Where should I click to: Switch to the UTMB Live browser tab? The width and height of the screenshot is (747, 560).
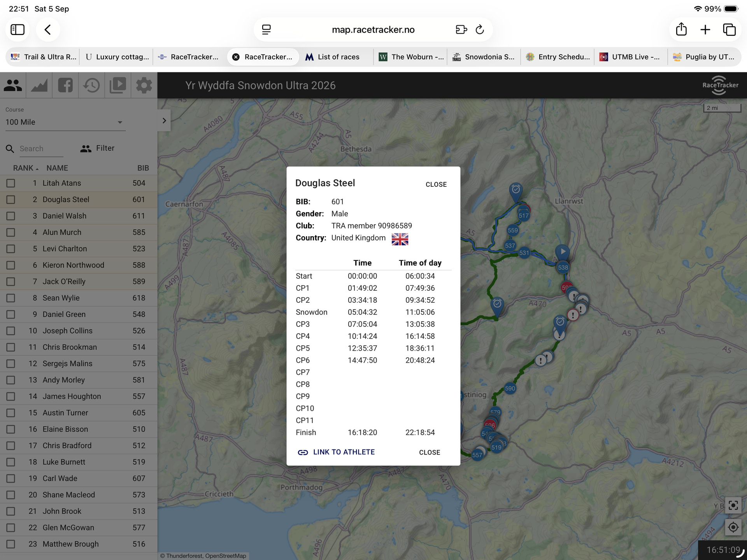click(631, 57)
